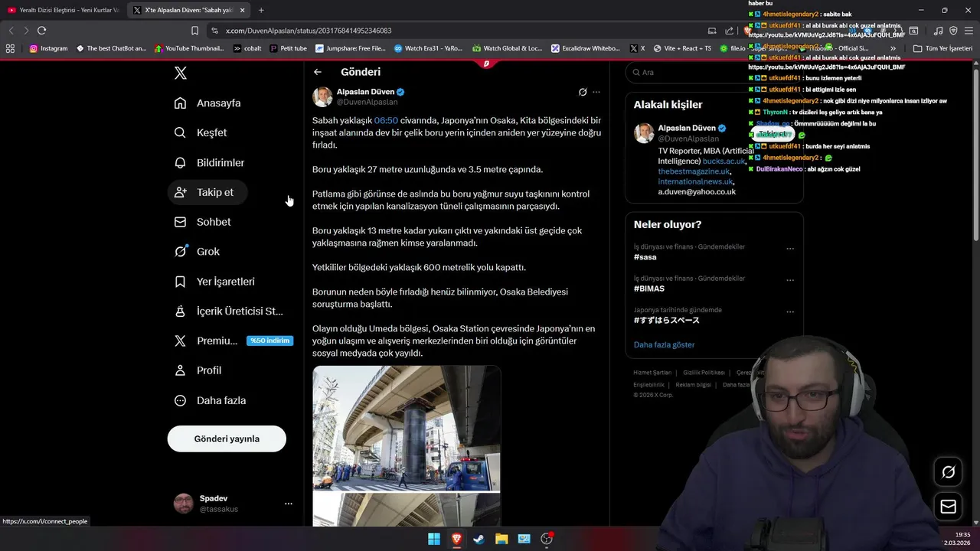
Task: Open options for #すずはらスペース trend
Action: 790,312
